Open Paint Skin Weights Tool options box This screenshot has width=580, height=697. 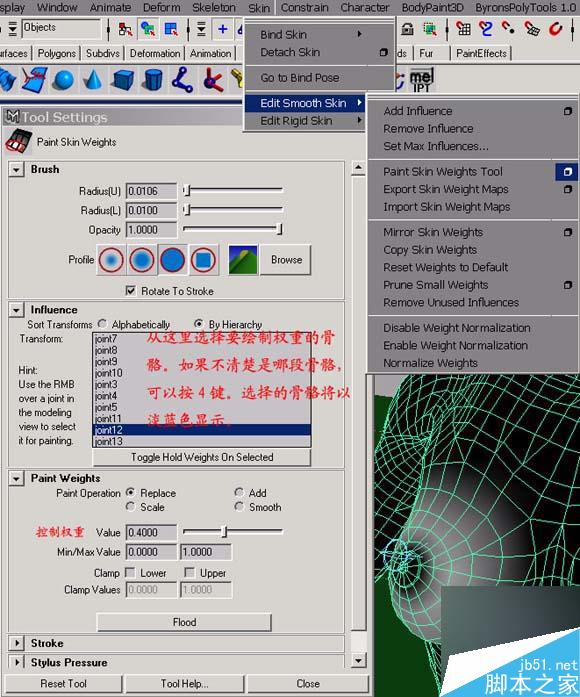[567, 172]
